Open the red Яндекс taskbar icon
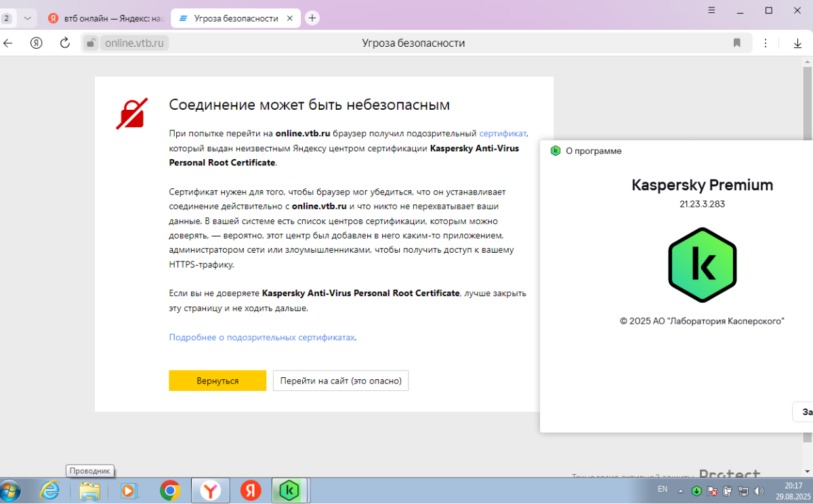Viewport: 813px width, 504px height. (251, 490)
